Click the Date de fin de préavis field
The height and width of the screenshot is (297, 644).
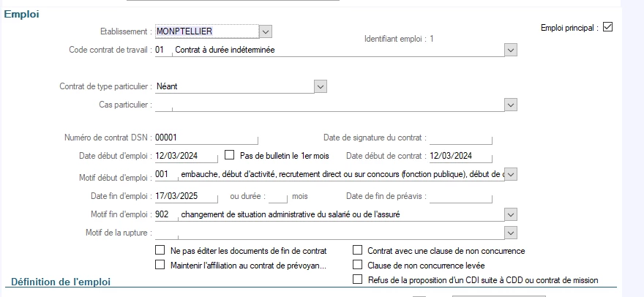point(460,196)
